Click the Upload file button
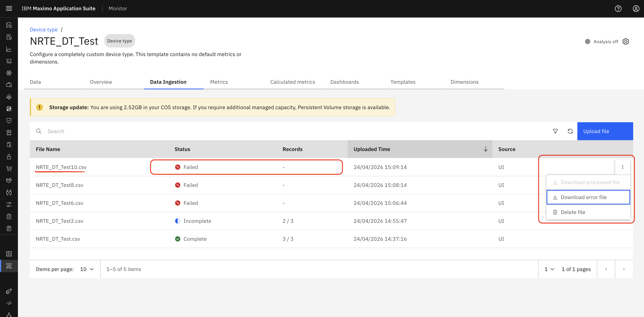Screen dimensions: 644x317 point(605,131)
